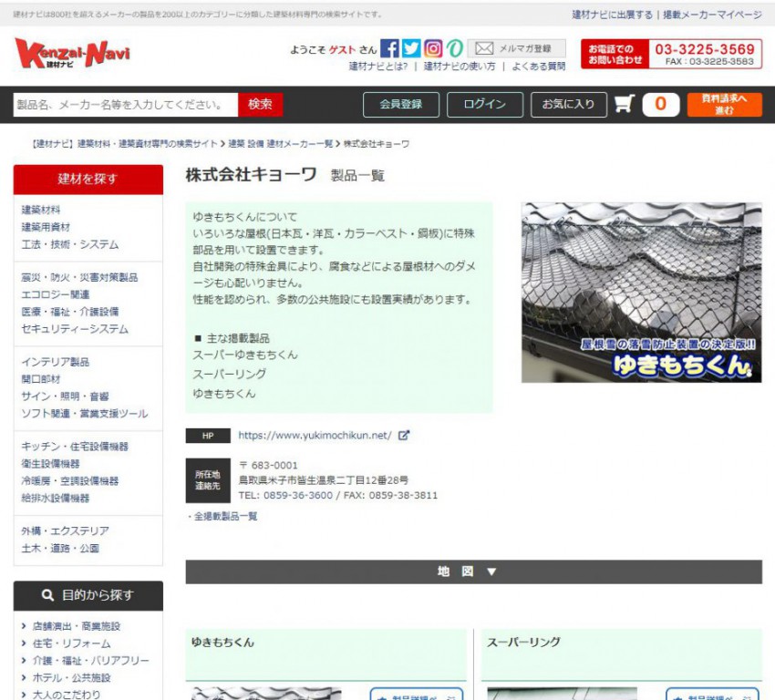
Task: Open the green swirl social icon
Action: tap(454, 48)
